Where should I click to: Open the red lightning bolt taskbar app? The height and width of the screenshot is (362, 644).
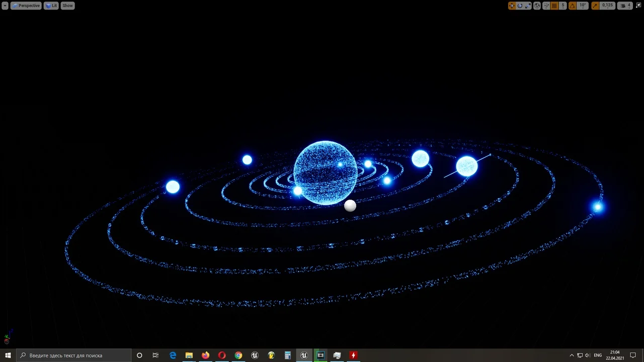353,355
